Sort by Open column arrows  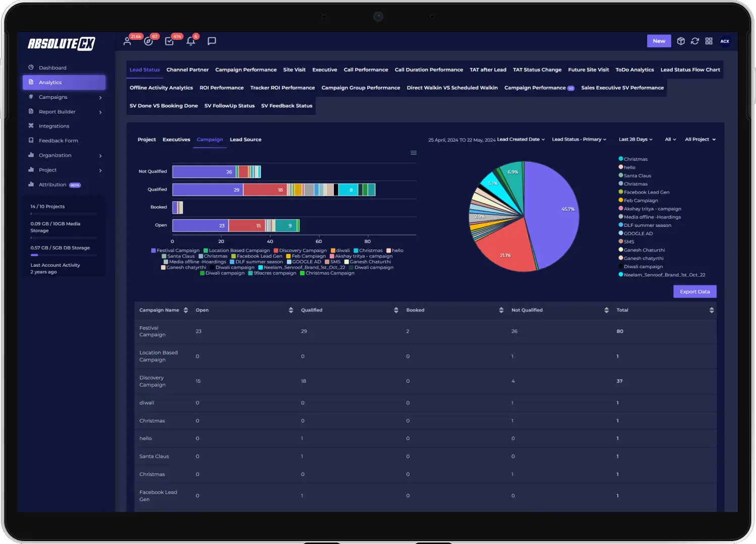pyautogui.click(x=291, y=310)
